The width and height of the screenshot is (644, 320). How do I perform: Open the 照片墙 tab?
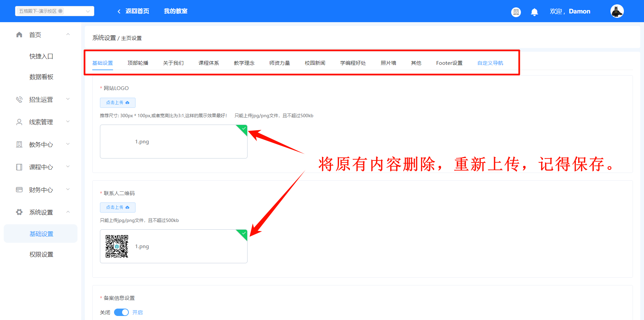(388, 63)
